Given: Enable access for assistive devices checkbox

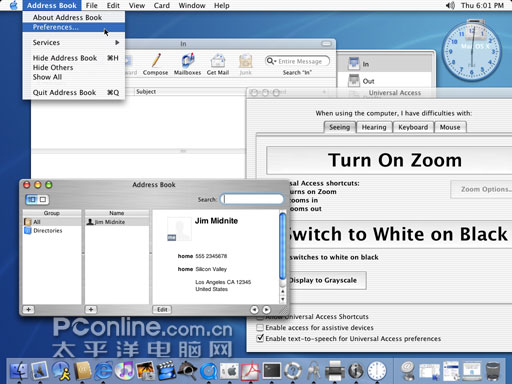Looking at the screenshot, I should [x=260, y=328].
